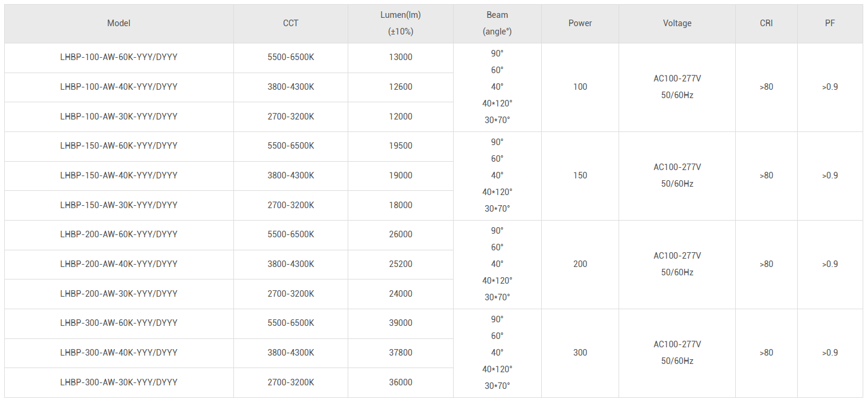This screenshot has height=402, width=868.
Task: Click model LHBP-150-AW-40K-YYY/DYYY cell
Action: [118, 175]
